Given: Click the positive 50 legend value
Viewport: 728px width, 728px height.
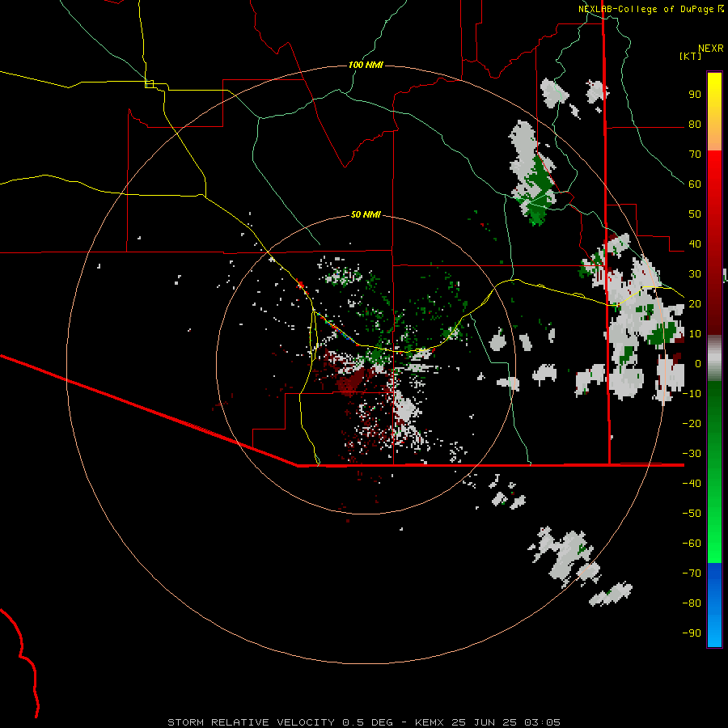Looking at the screenshot, I should pyautogui.click(x=695, y=214).
